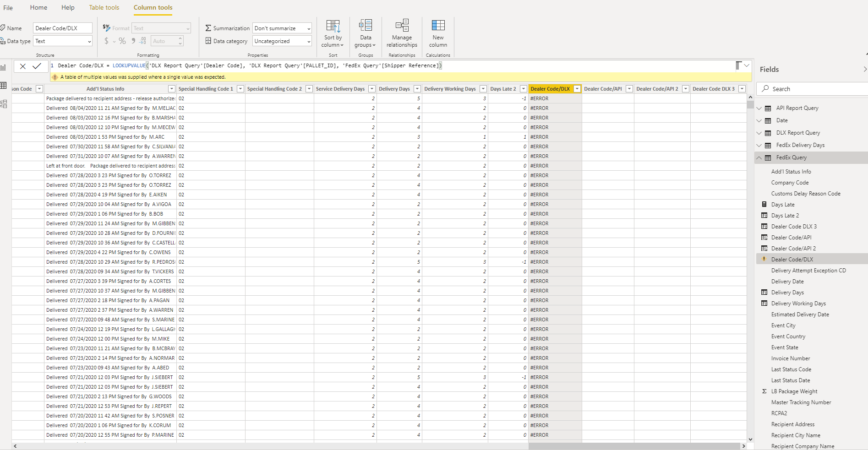
Task: Open the Data type dropdown
Action: pyautogui.click(x=63, y=41)
